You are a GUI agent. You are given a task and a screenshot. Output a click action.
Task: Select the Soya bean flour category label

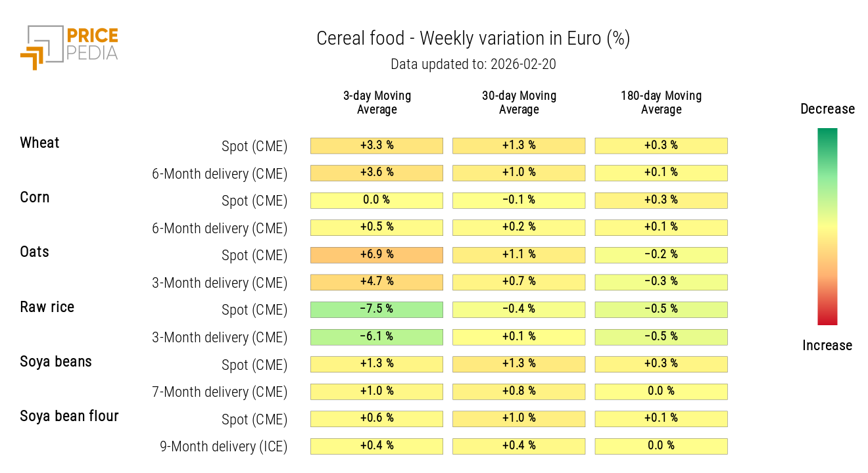[69, 417]
